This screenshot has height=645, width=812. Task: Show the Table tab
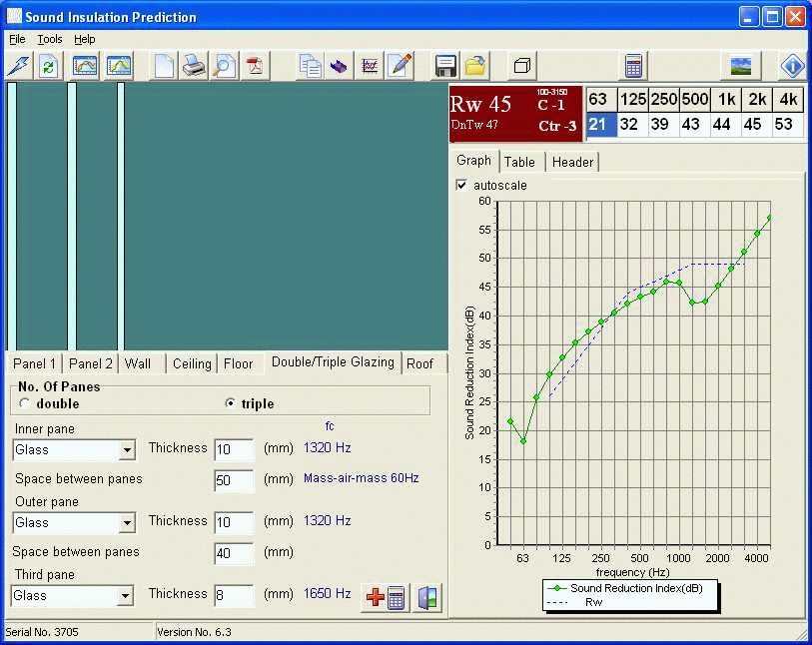(519, 162)
